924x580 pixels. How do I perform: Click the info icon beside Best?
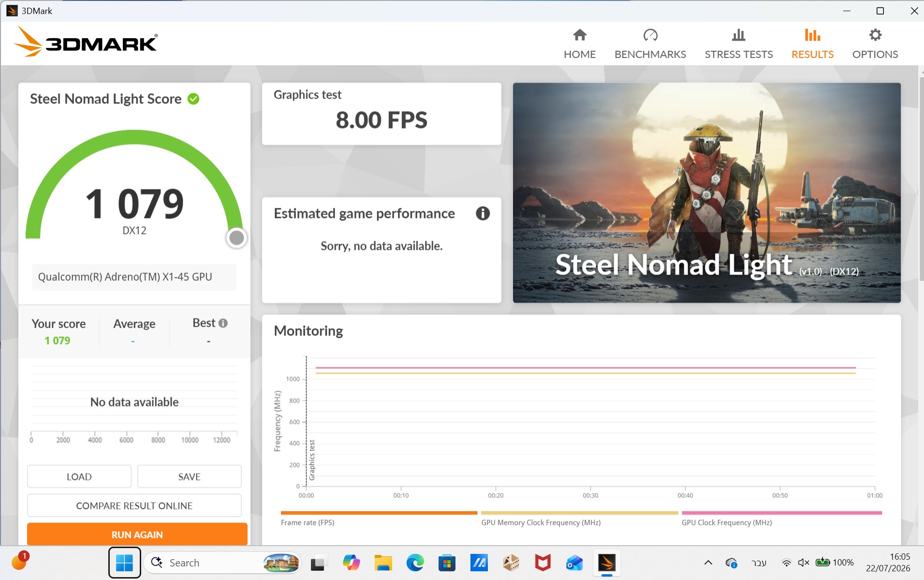coord(223,323)
